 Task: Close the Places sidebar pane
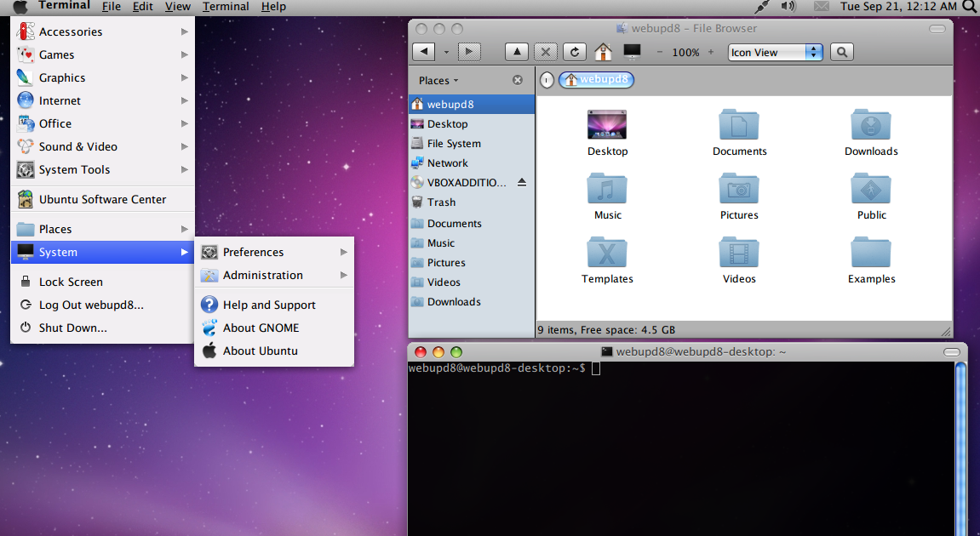click(x=518, y=80)
